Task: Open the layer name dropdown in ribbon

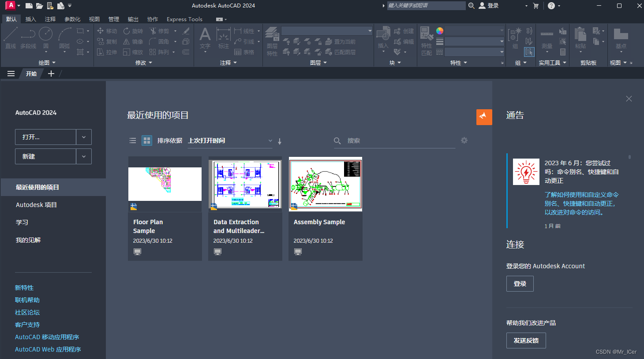Action: tap(327, 30)
